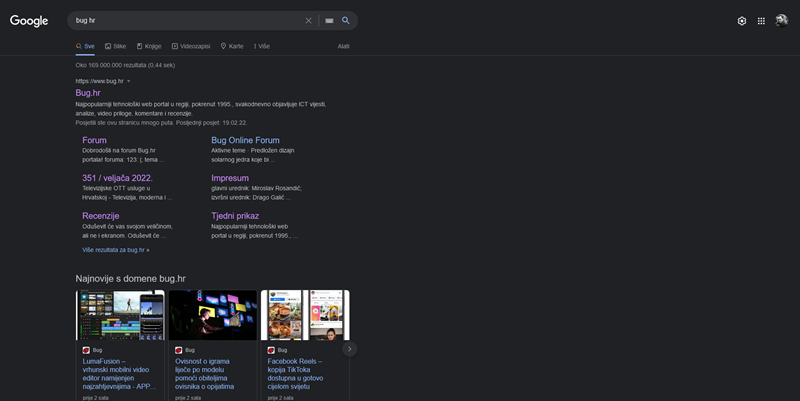Open the on-screen keyboard icon
Image resolution: width=800 pixels, height=401 pixels.
coord(329,20)
